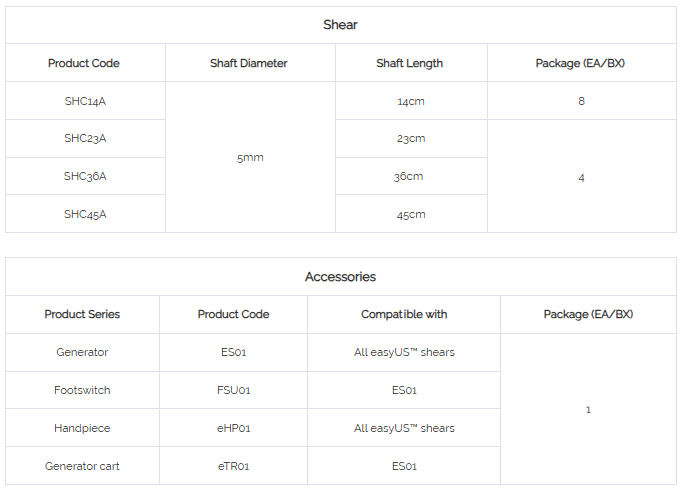Select the SHC14A product code cell
Viewport: 683px width, 489px height.
pyautogui.click(x=85, y=101)
